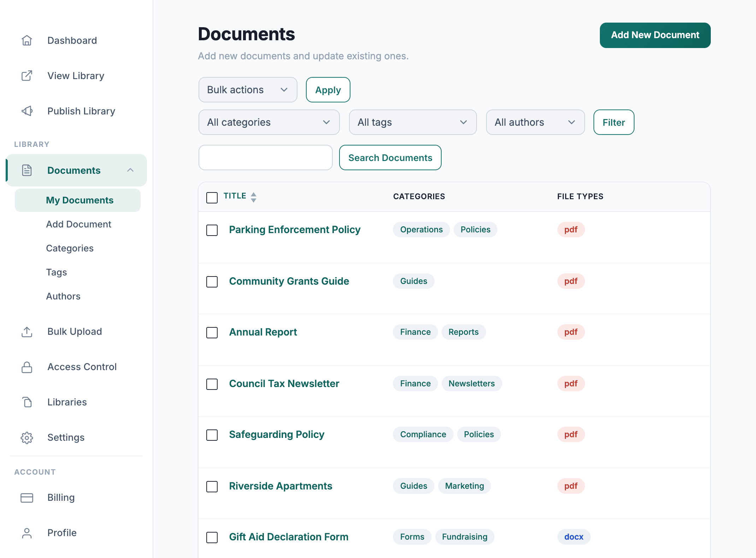Click the Billing credit card icon
The width and height of the screenshot is (756, 558).
tap(27, 497)
